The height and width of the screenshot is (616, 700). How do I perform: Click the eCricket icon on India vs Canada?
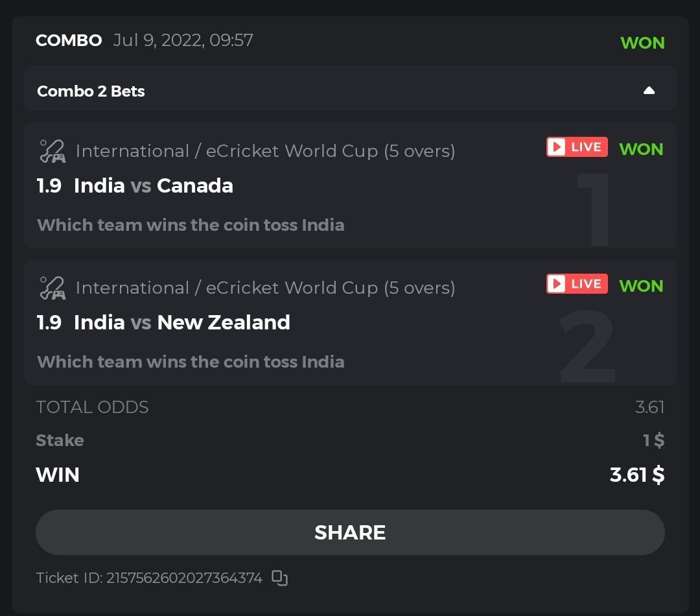coord(52,151)
